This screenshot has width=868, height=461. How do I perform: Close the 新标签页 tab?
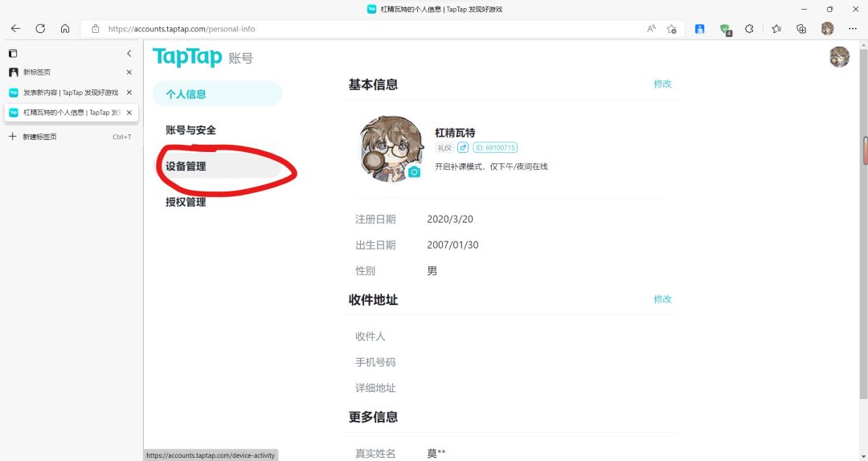[129, 72]
